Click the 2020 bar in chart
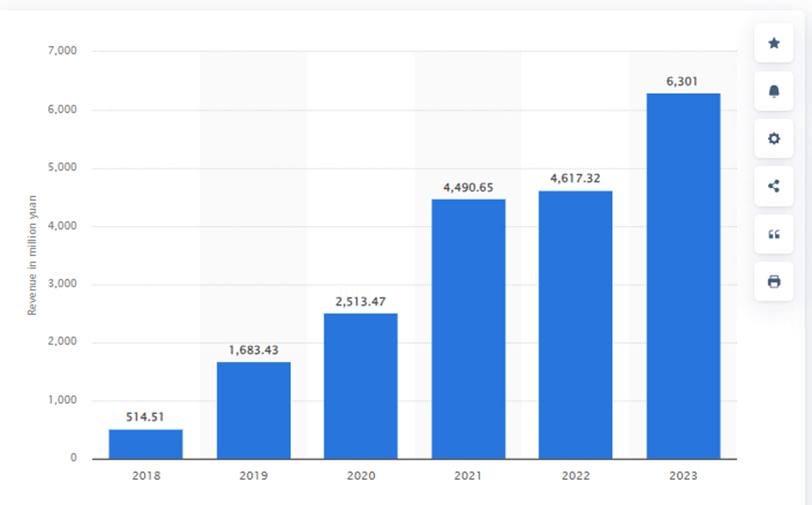Screen dimensions: 812x505 tap(361, 386)
